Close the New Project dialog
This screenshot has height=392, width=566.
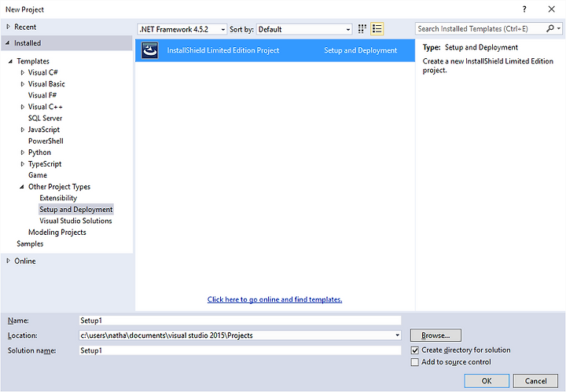551,9
